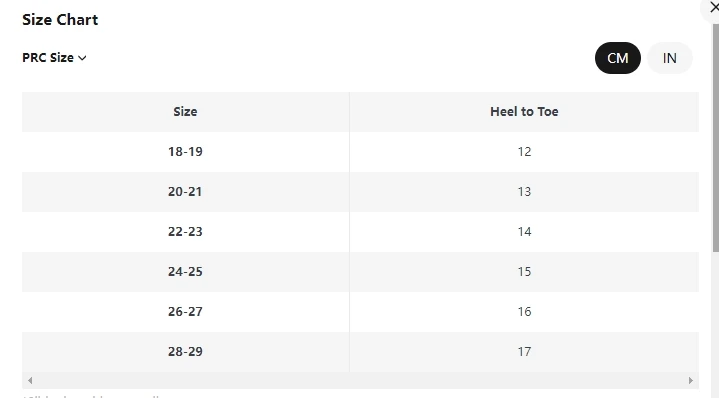Close the Size Chart dialog
The height and width of the screenshot is (398, 719).
tap(713, 8)
